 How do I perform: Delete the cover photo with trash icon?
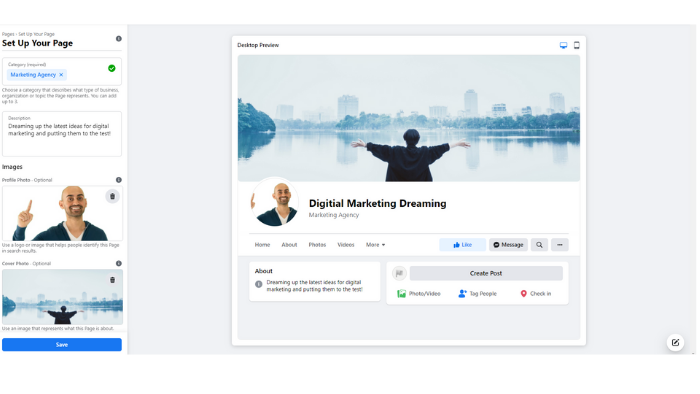click(112, 280)
